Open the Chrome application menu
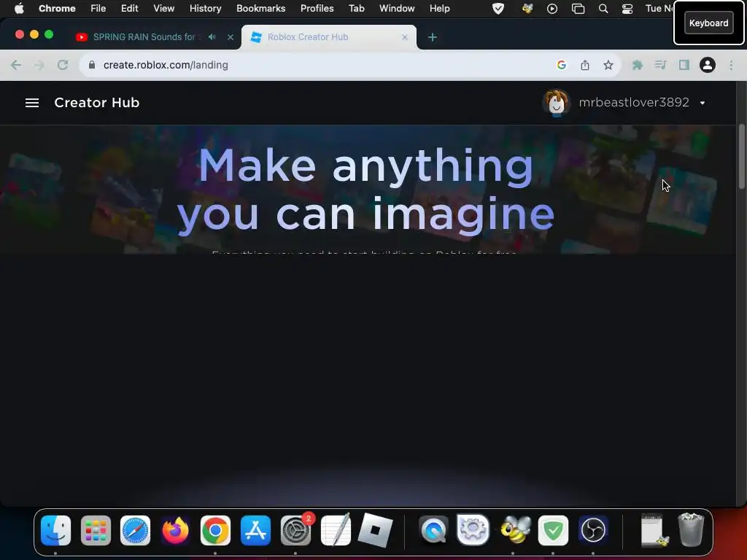The width and height of the screenshot is (747, 560). pyautogui.click(x=57, y=9)
